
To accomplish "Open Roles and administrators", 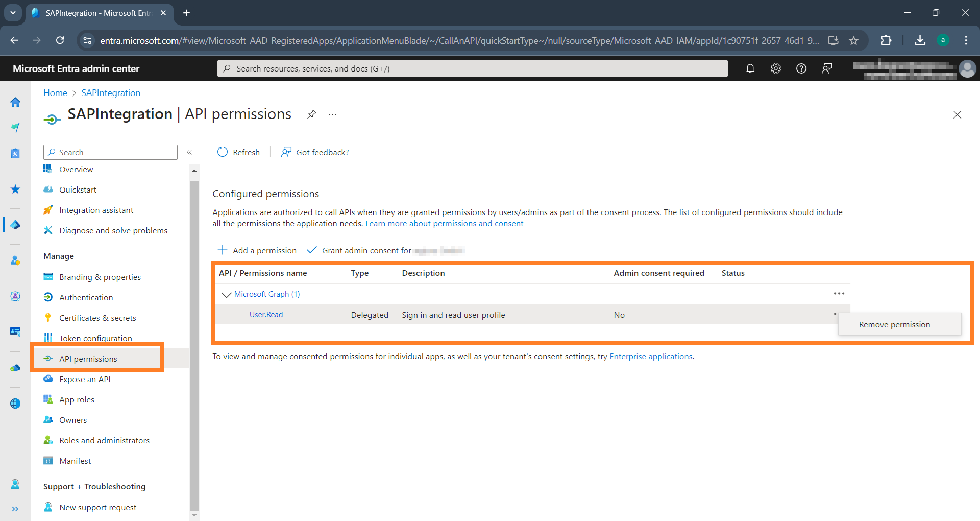I will coord(104,440).
